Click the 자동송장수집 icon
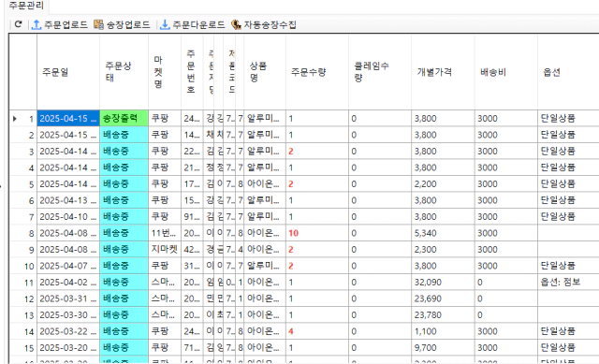Viewport: 599px width, 364px height. (236, 24)
